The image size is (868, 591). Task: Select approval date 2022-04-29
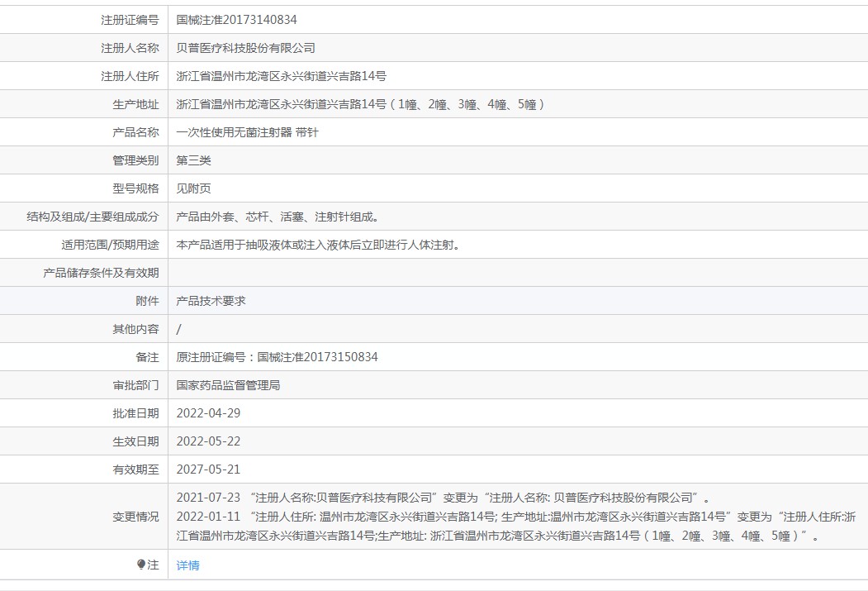point(208,413)
